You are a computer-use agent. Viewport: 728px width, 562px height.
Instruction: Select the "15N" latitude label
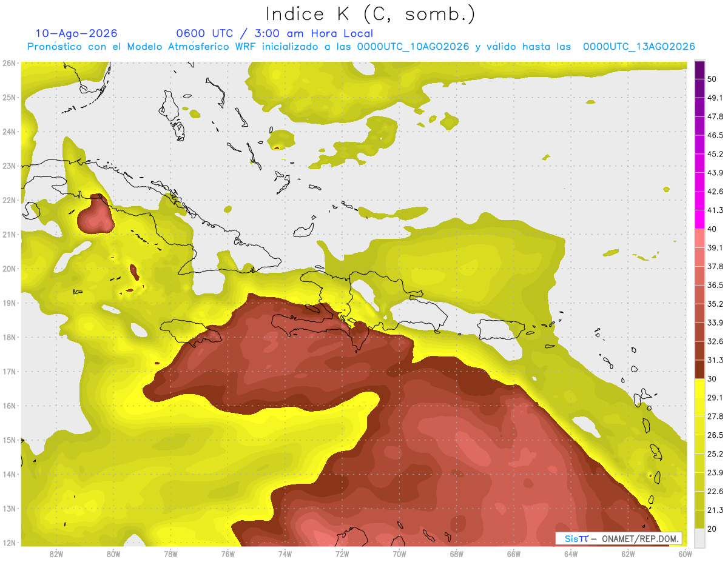click(8, 440)
